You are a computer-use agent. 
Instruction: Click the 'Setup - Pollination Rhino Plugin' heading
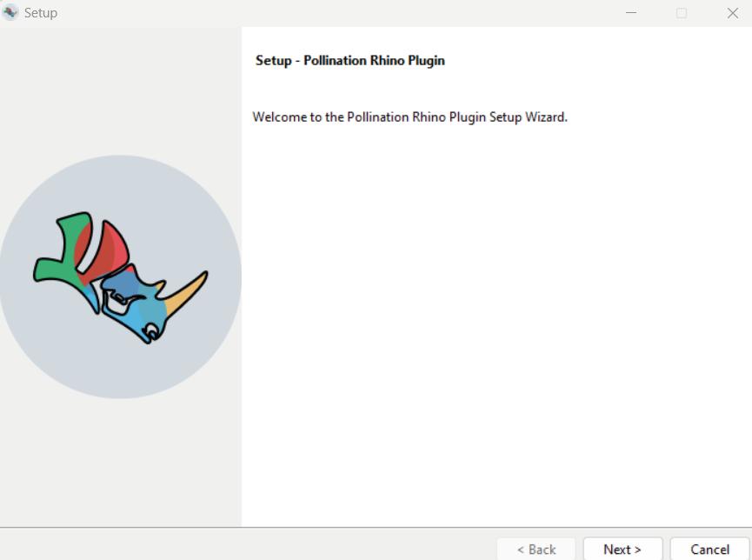(x=350, y=61)
